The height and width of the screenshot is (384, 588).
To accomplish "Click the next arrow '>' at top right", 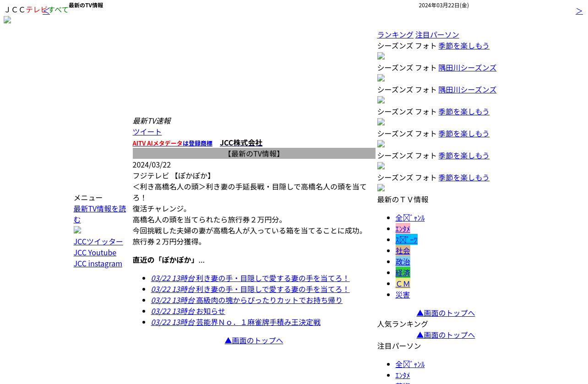I will pyautogui.click(x=579, y=11).
